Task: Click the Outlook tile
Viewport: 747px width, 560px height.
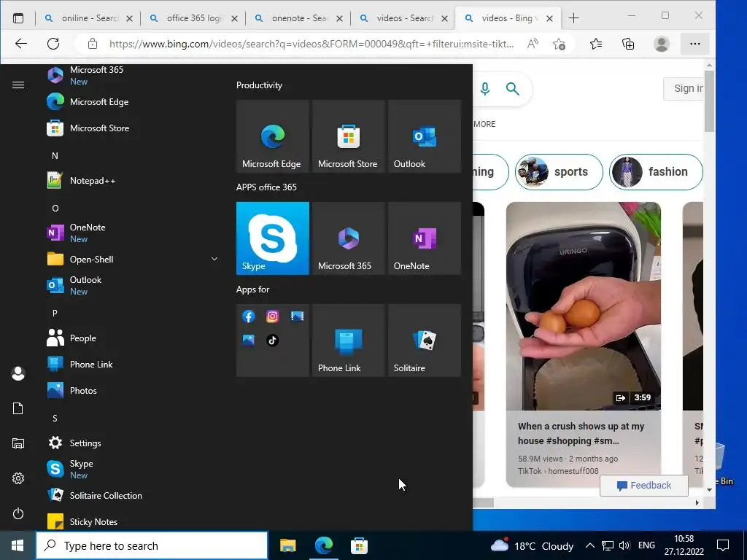Action: pyautogui.click(x=425, y=136)
